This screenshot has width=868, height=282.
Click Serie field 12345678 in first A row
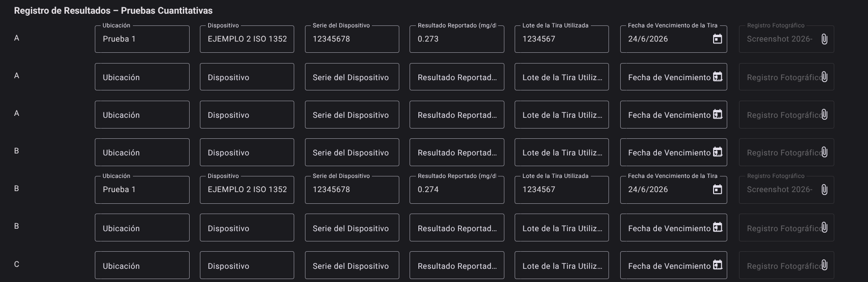[352, 39]
